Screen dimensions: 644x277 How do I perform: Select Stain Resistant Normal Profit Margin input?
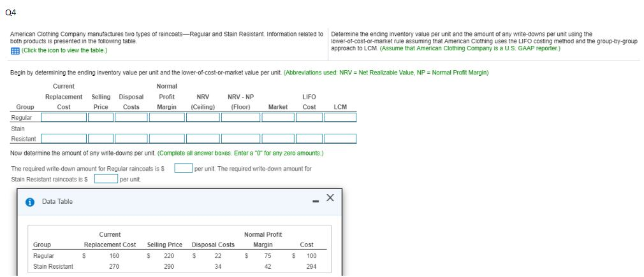(x=167, y=139)
